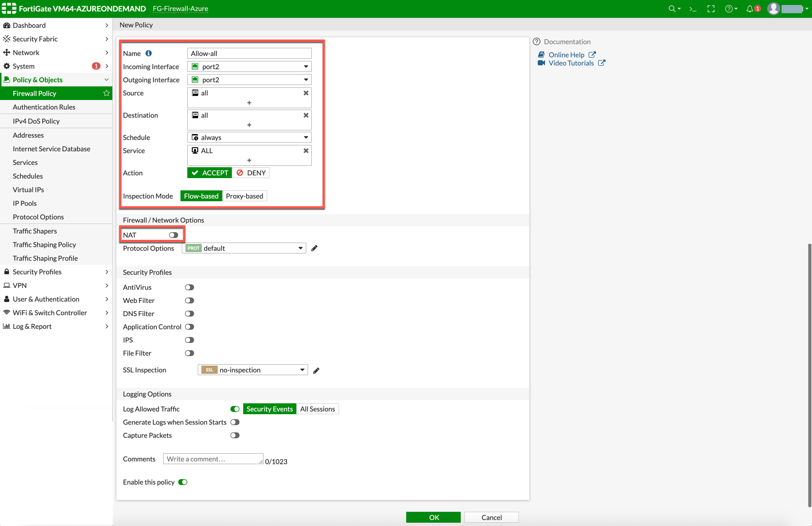Image resolution: width=812 pixels, height=526 pixels.
Task: Open the Online Help link
Action: [566, 55]
